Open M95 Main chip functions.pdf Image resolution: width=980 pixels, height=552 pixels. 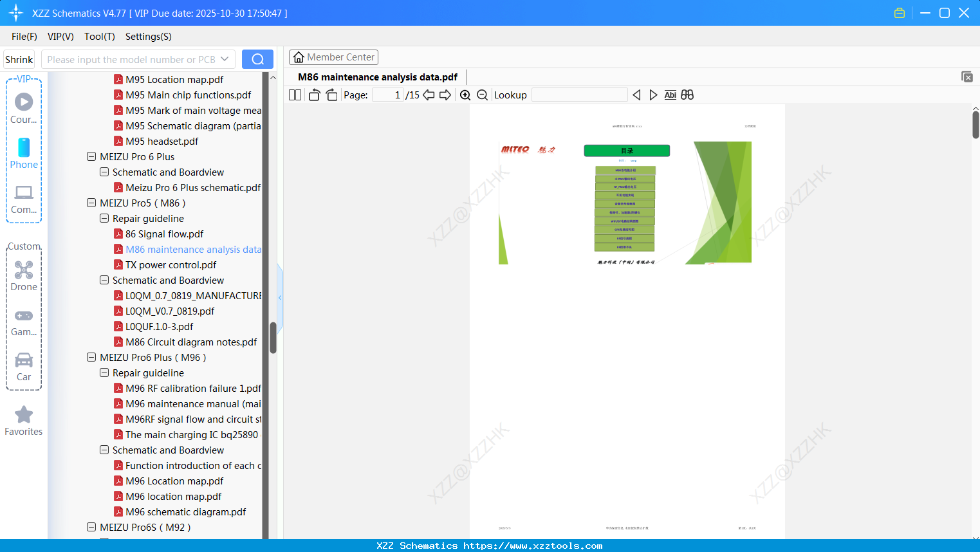(189, 95)
